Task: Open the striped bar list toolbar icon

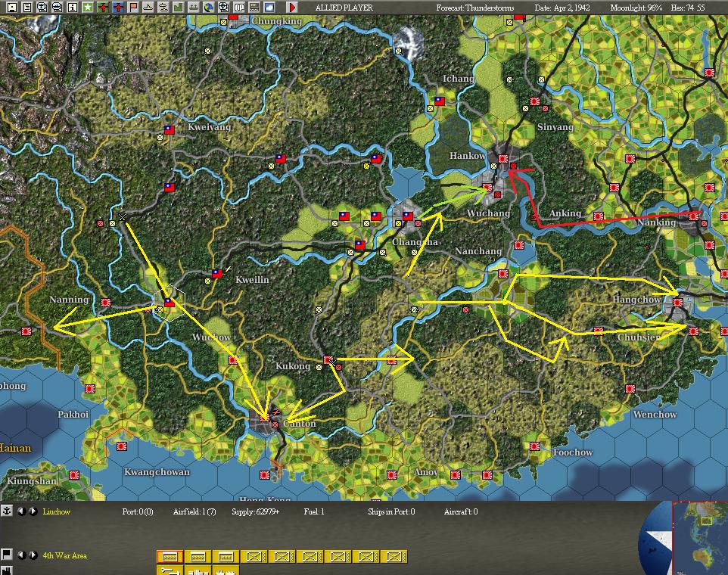Action: pos(254,7)
